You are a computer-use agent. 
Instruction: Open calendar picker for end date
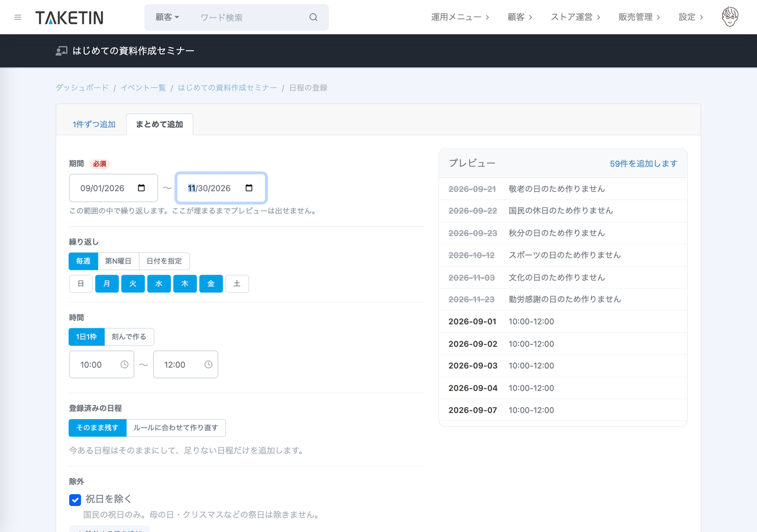(249, 188)
